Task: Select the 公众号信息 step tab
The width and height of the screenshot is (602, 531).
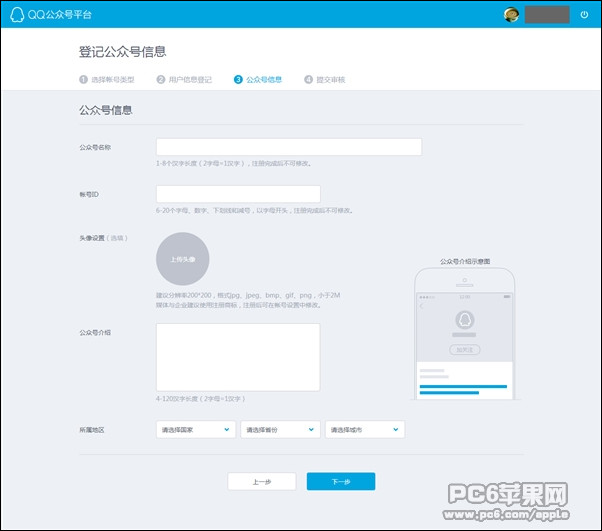Action: 264,79
